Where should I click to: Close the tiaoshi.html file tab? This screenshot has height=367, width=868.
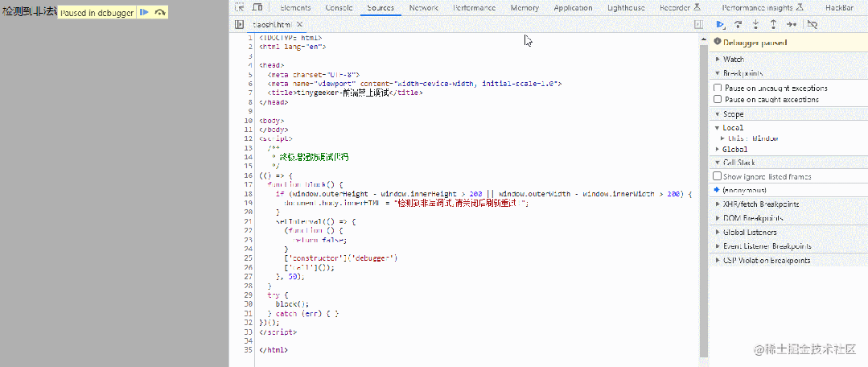299,24
